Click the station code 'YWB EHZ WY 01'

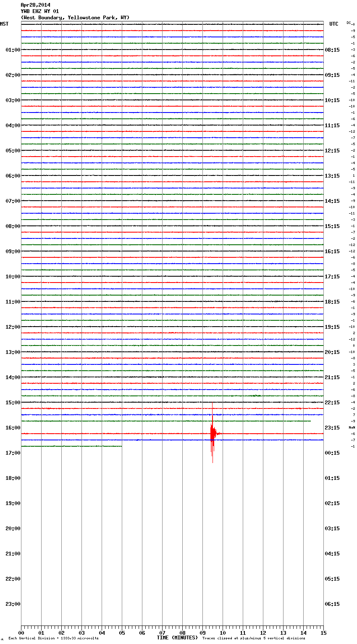pyautogui.click(x=40, y=11)
